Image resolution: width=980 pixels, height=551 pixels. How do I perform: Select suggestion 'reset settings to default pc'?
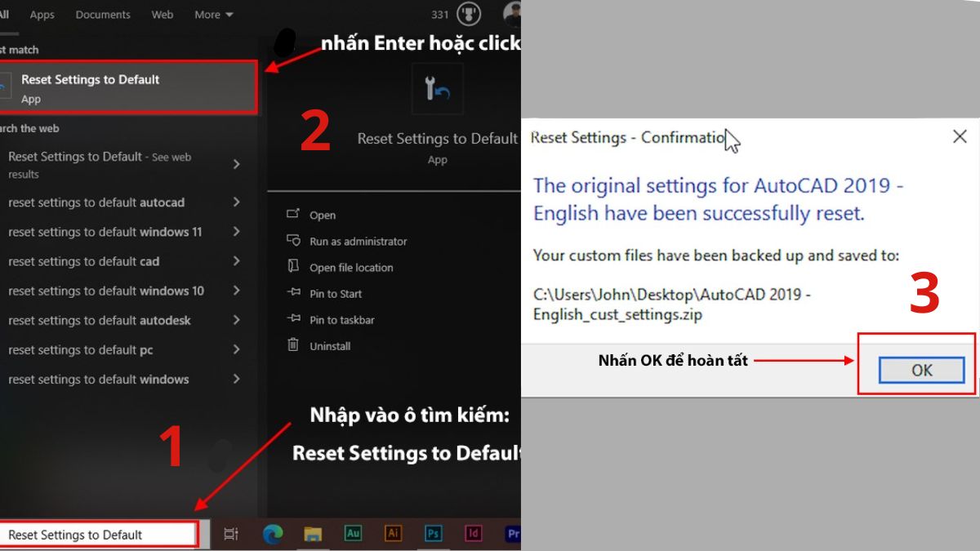pyautogui.click(x=80, y=349)
